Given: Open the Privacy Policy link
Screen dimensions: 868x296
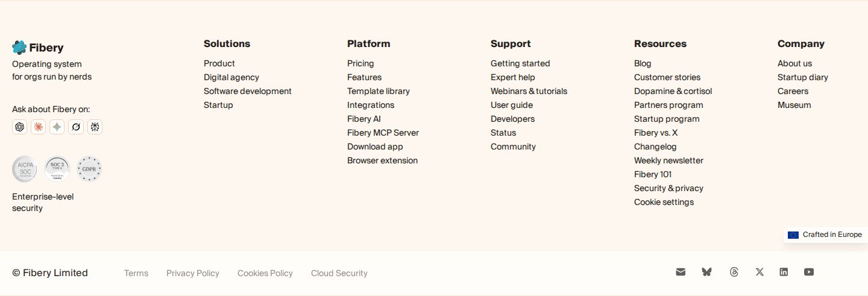Looking at the screenshot, I should (x=193, y=273).
